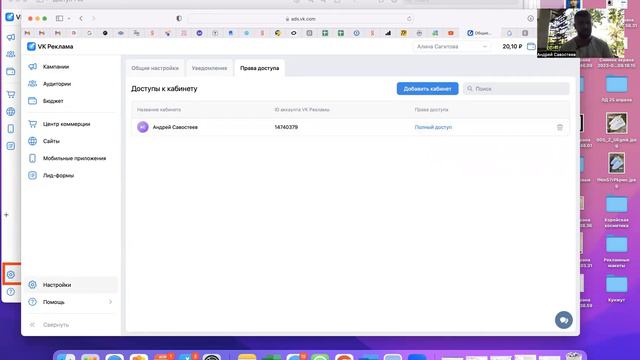Switch to the red YouTube pinned tab

451,33
